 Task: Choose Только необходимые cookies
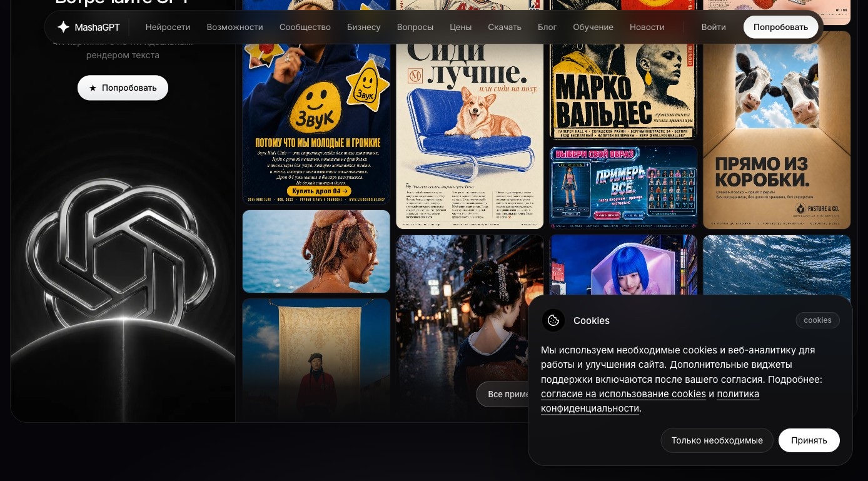click(x=717, y=440)
